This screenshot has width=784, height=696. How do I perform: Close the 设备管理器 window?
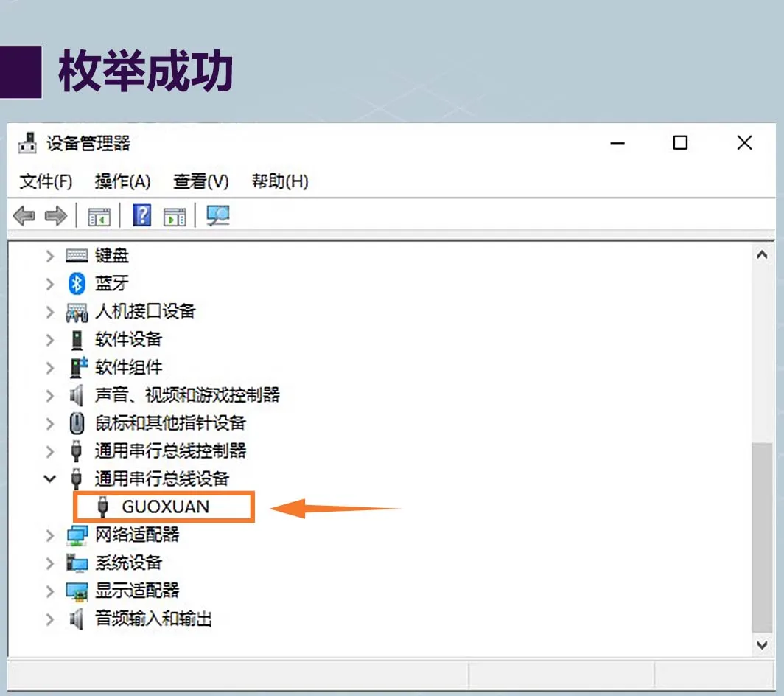[744, 143]
